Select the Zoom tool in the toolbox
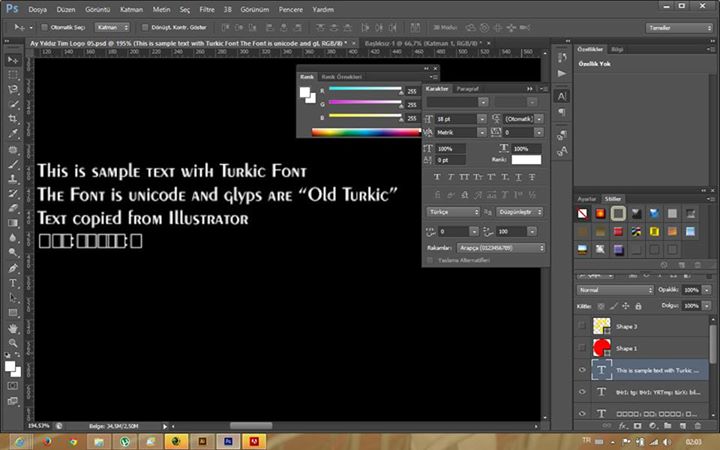 [x=13, y=342]
